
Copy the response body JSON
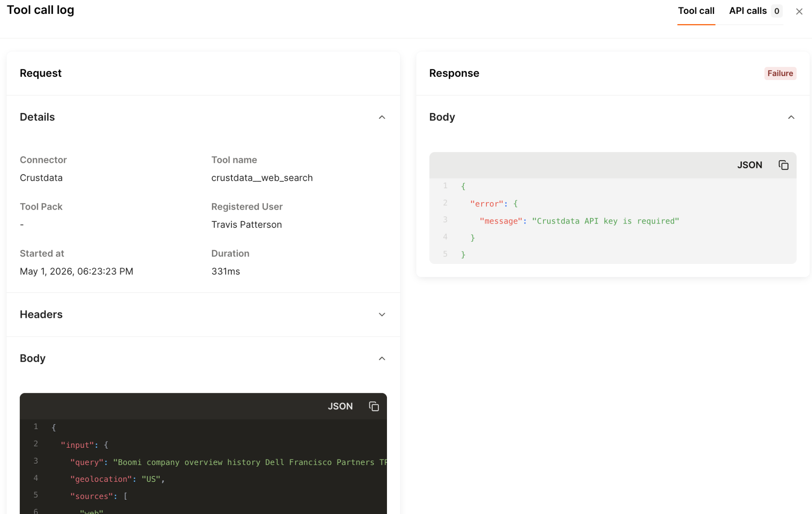783,165
